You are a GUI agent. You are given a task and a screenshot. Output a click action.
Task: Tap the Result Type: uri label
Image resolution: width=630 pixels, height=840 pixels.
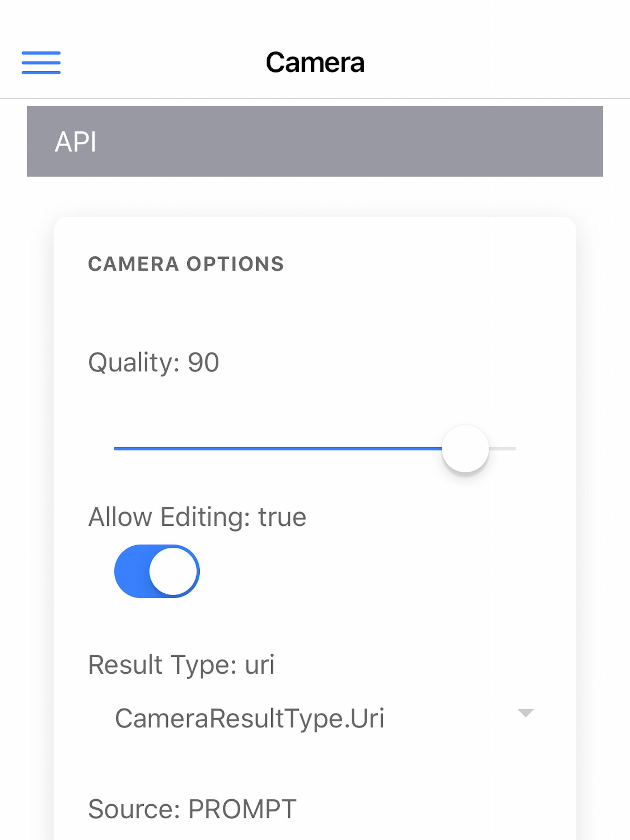click(x=181, y=664)
